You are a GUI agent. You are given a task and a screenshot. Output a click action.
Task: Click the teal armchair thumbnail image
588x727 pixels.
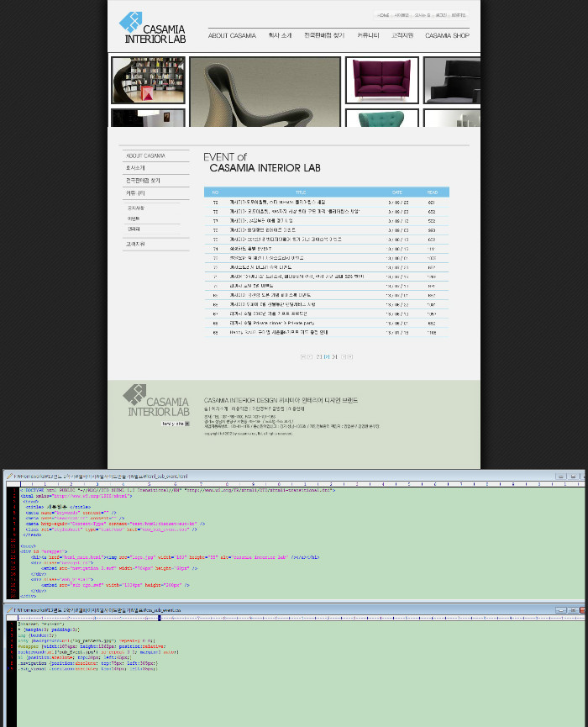(x=381, y=119)
